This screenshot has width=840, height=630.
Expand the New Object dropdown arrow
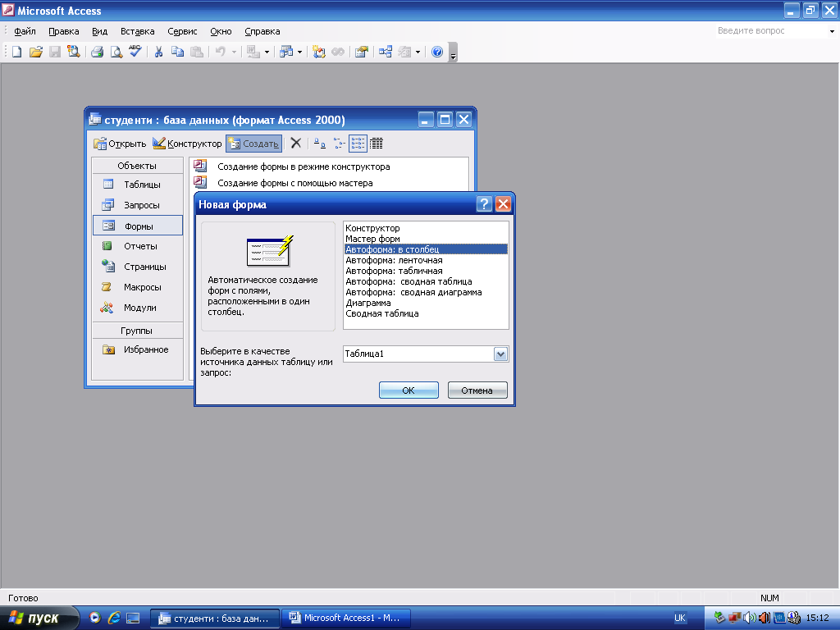pos(418,52)
